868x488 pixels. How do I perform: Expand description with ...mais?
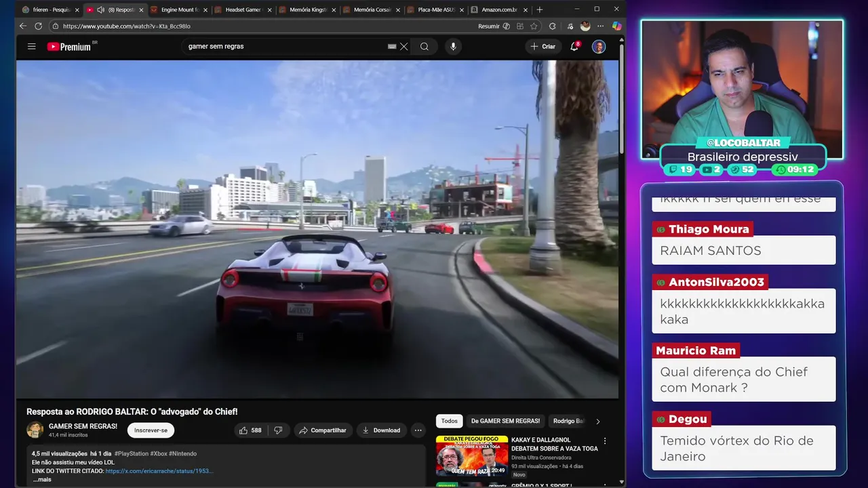coord(42,479)
